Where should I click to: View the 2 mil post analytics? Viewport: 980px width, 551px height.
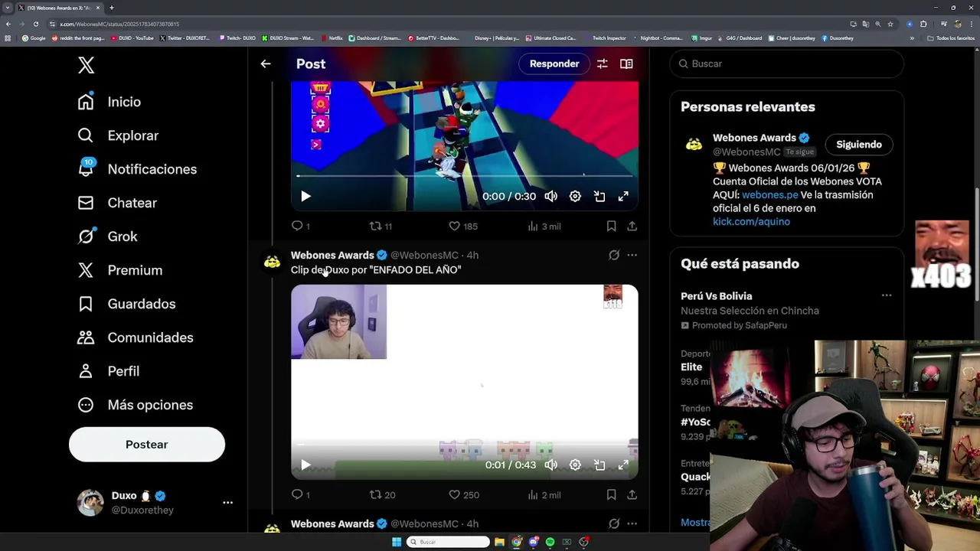[544, 495]
